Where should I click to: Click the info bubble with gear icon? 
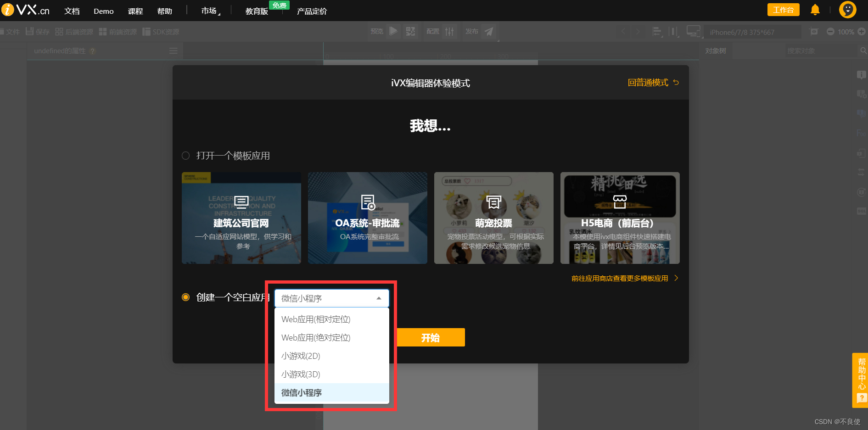(x=861, y=94)
